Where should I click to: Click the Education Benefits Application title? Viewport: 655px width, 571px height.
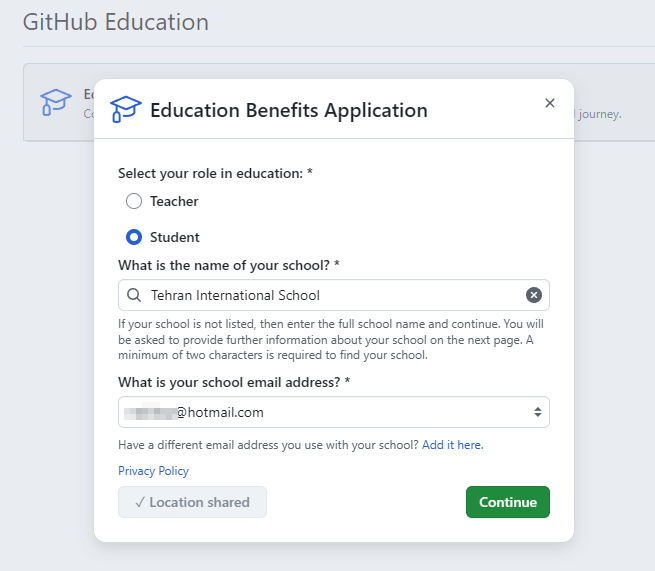point(288,110)
